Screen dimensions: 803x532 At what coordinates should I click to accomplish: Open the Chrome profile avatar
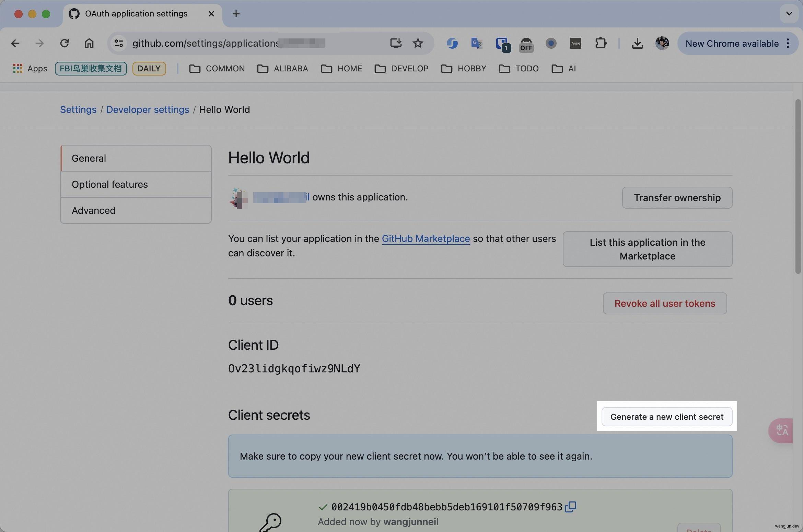[662, 43]
